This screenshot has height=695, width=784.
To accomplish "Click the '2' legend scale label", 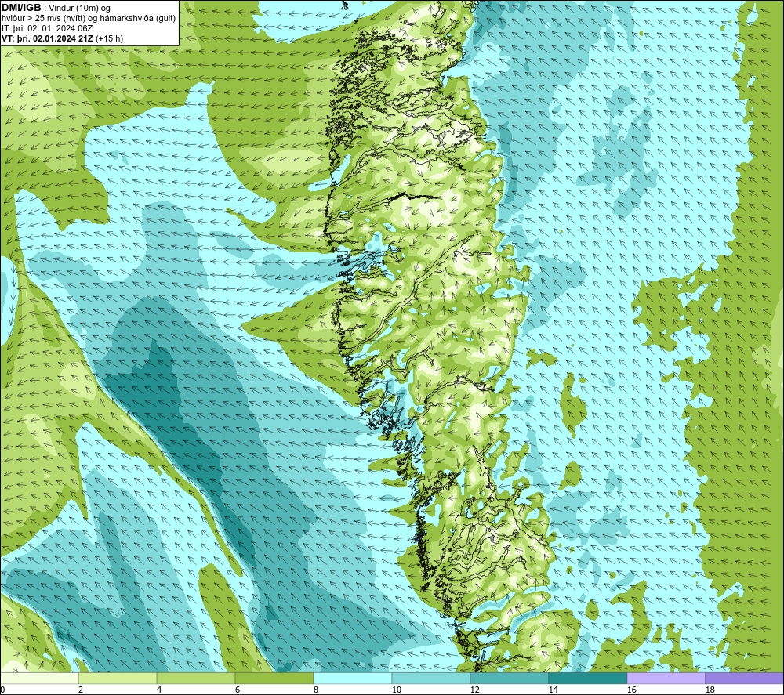I will point(81,690).
